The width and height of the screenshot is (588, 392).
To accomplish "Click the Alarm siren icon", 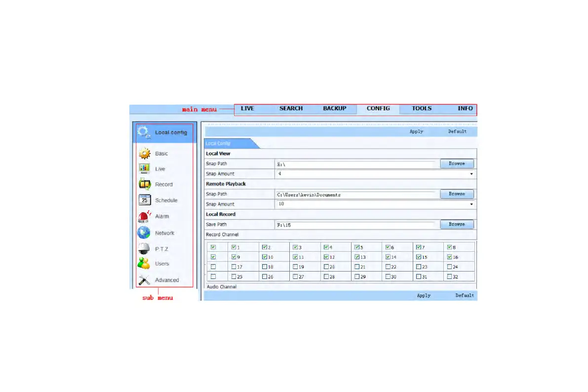I will pyautogui.click(x=144, y=216).
